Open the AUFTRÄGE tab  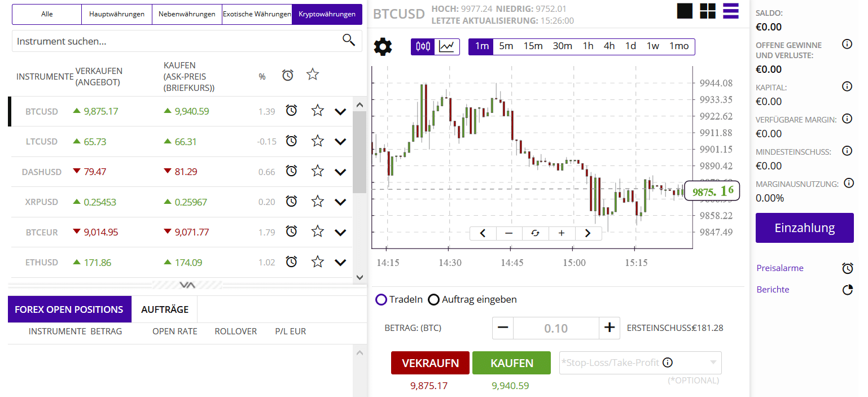[164, 309]
